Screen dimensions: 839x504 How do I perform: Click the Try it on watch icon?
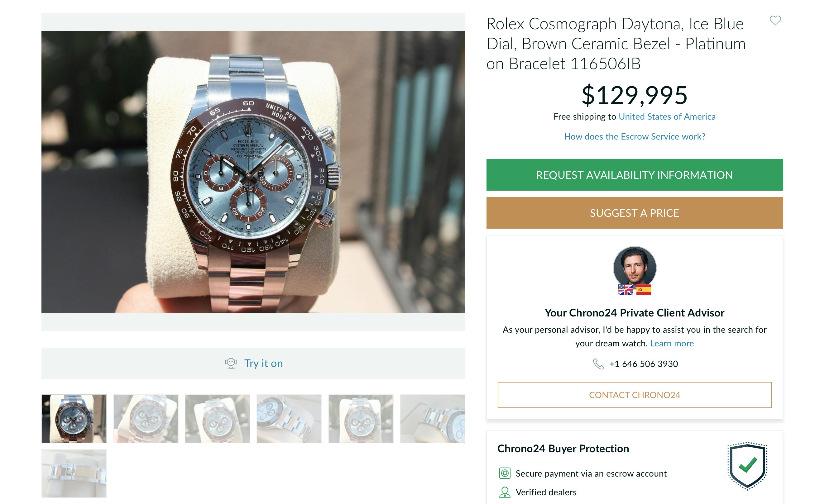(231, 363)
